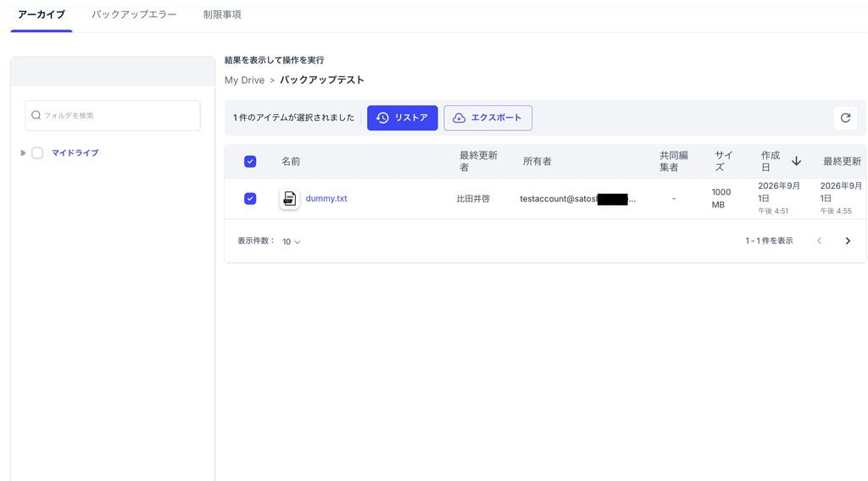Click the エクスポート button
868x481 pixels.
click(487, 118)
